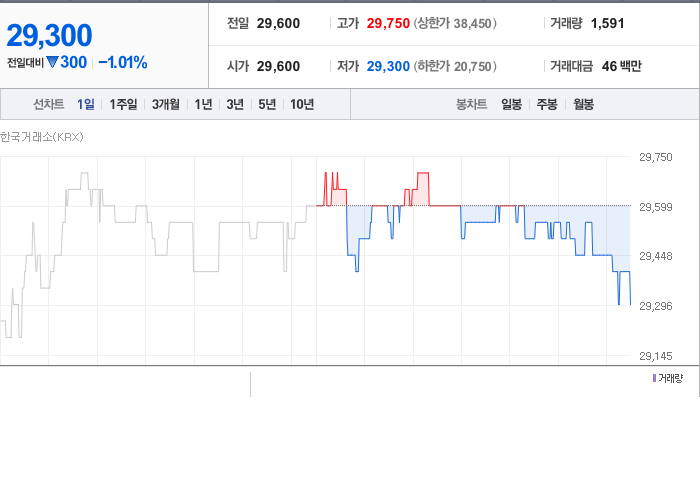Show the 3개월 line chart
Image resolution: width=700 pixels, height=490 pixels.
[x=166, y=104]
